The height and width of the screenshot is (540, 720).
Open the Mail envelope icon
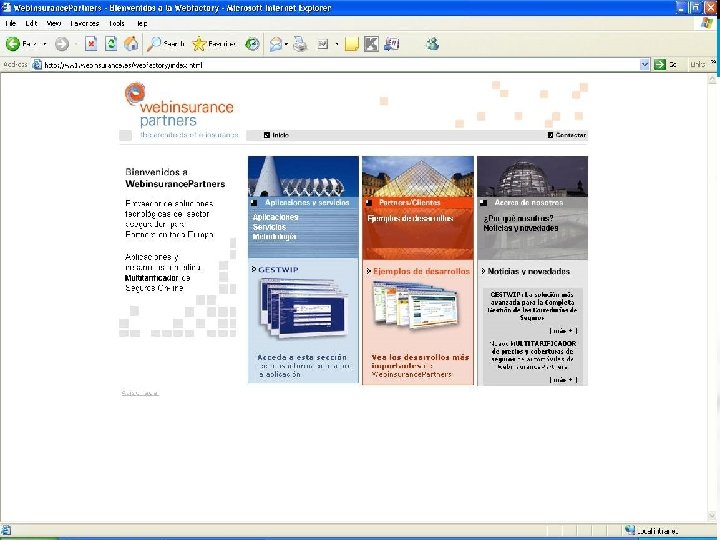276,44
